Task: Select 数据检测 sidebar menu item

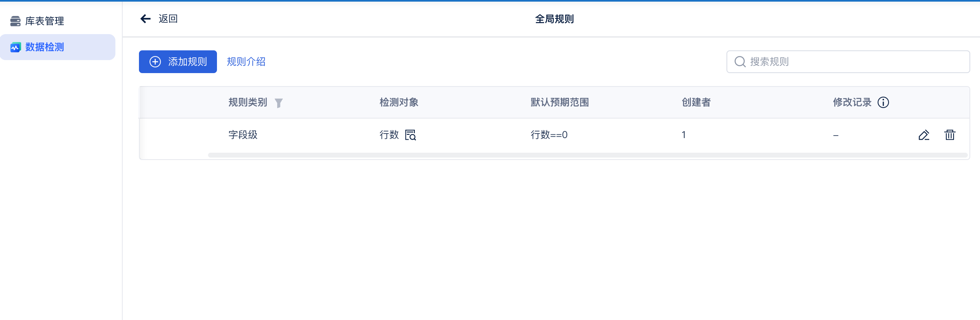Action: coord(58,47)
